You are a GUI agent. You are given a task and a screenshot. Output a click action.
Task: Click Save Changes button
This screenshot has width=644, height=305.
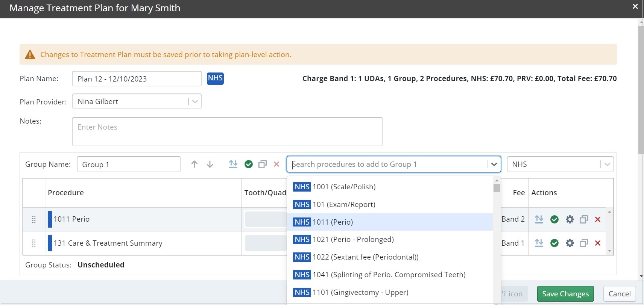click(565, 294)
